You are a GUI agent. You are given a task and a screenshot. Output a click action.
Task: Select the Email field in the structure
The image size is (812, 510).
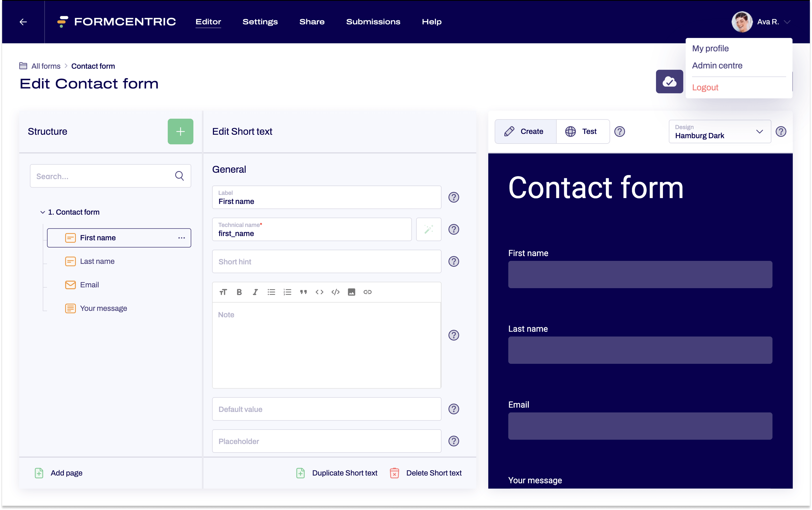click(89, 284)
